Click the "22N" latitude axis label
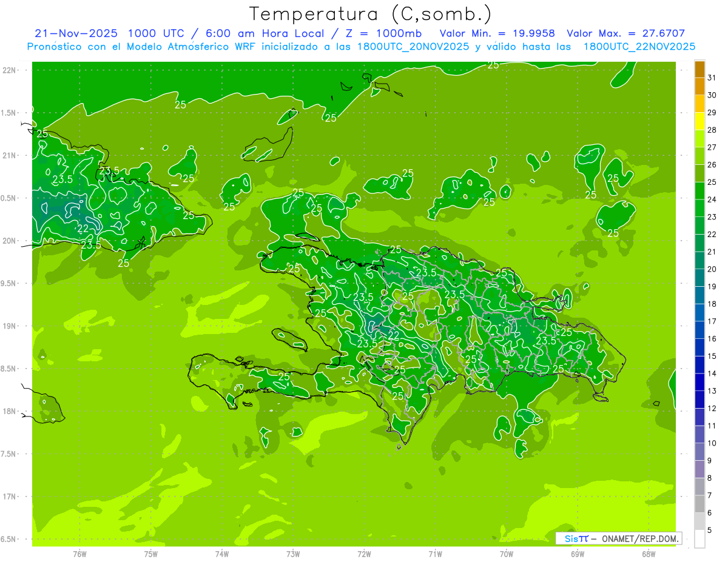The height and width of the screenshot is (562, 728). click(x=10, y=70)
